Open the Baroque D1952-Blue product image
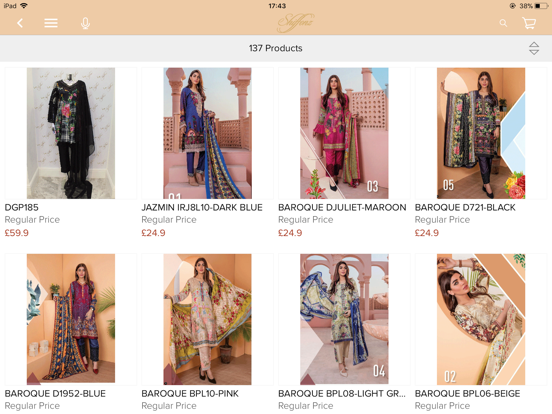This screenshot has height=414, width=552. tap(71, 319)
